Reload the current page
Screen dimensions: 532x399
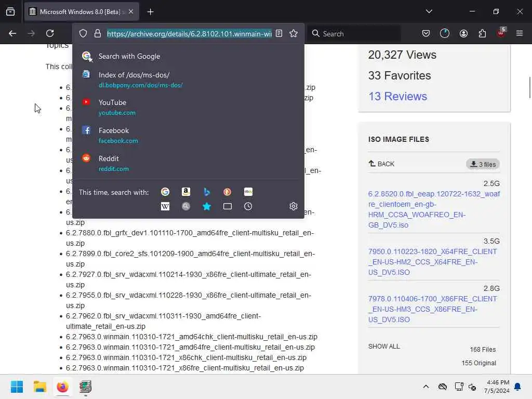pyautogui.click(x=50, y=33)
